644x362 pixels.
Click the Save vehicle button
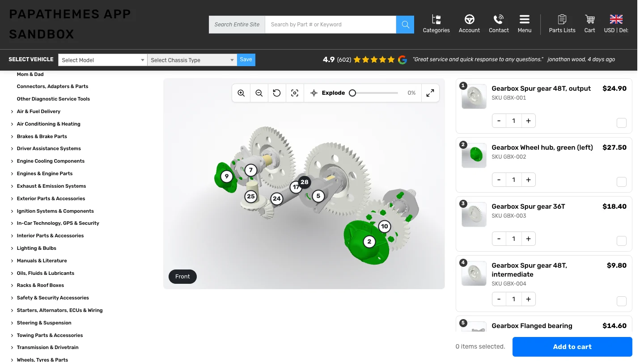tap(246, 59)
